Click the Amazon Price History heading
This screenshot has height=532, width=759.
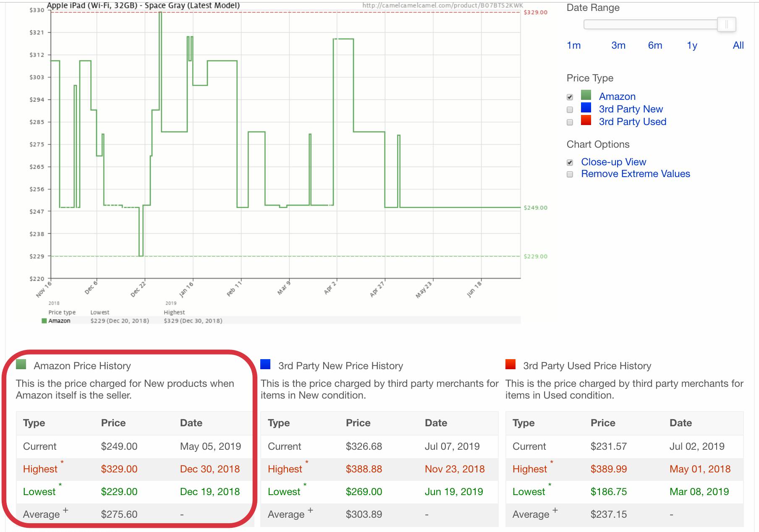click(82, 366)
